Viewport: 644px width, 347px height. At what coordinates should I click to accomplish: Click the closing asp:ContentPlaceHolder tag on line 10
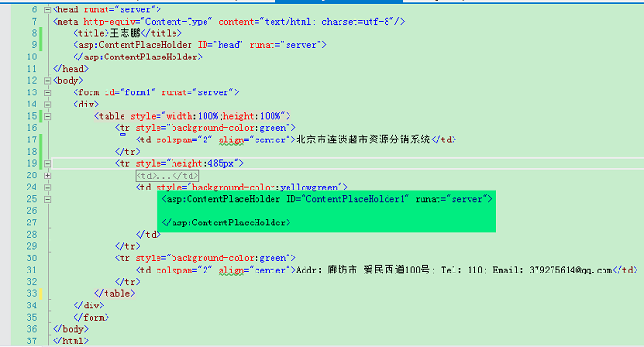tap(138, 58)
